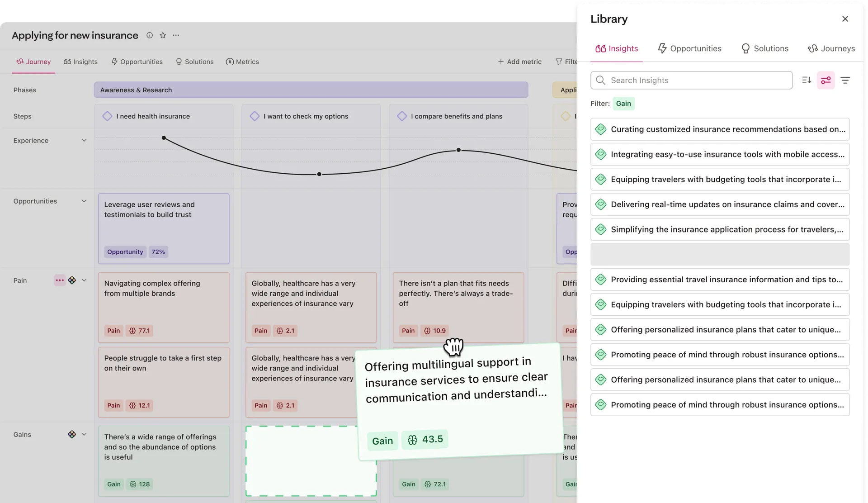
Task: Open the list filter icon in Library
Action: coord(845,80)
